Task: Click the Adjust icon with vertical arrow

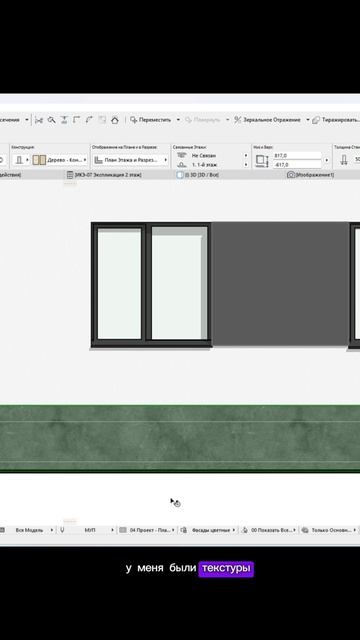Action: pos(64,120)
